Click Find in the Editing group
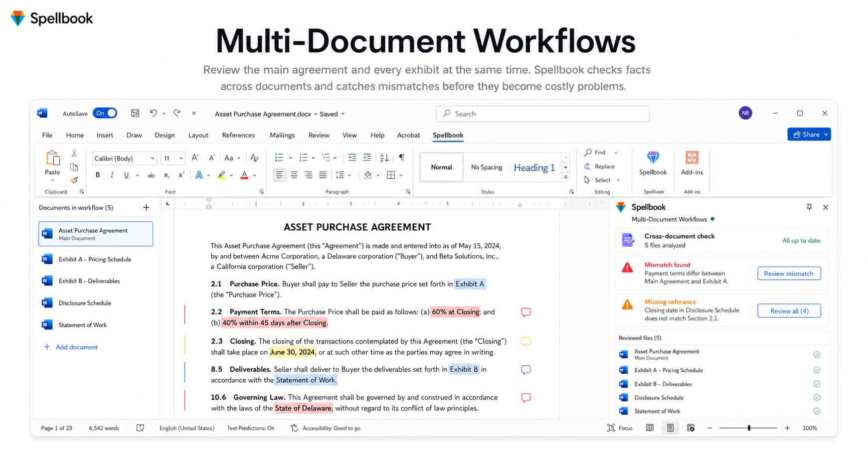Screen dimensions: 868x450 pos(595,152)
